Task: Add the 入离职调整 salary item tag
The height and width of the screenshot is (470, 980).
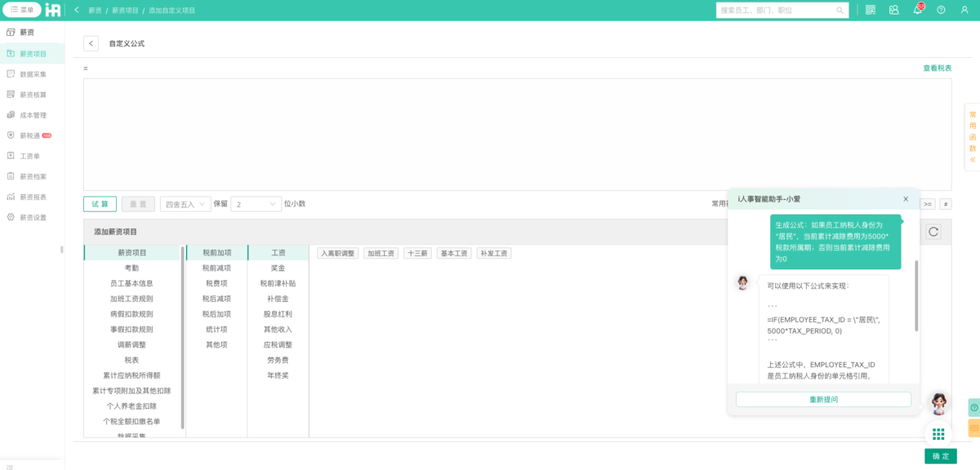Action: tap(337, 254)
